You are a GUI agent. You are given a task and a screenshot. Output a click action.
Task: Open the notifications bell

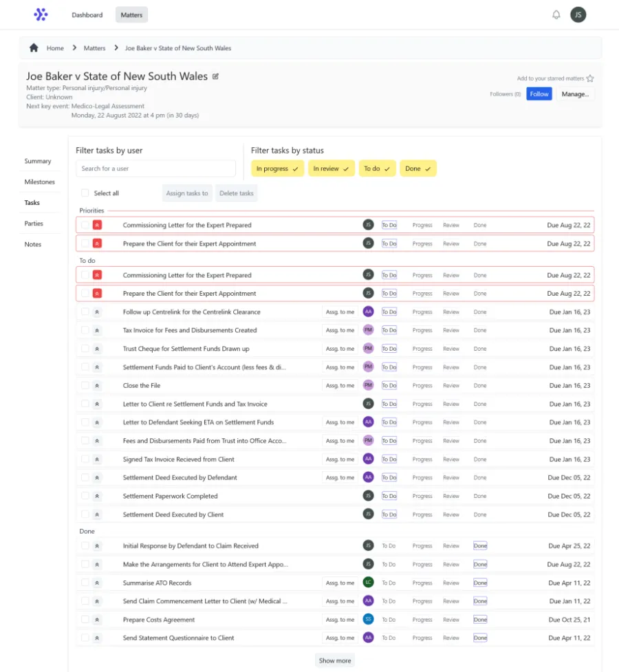556,15
